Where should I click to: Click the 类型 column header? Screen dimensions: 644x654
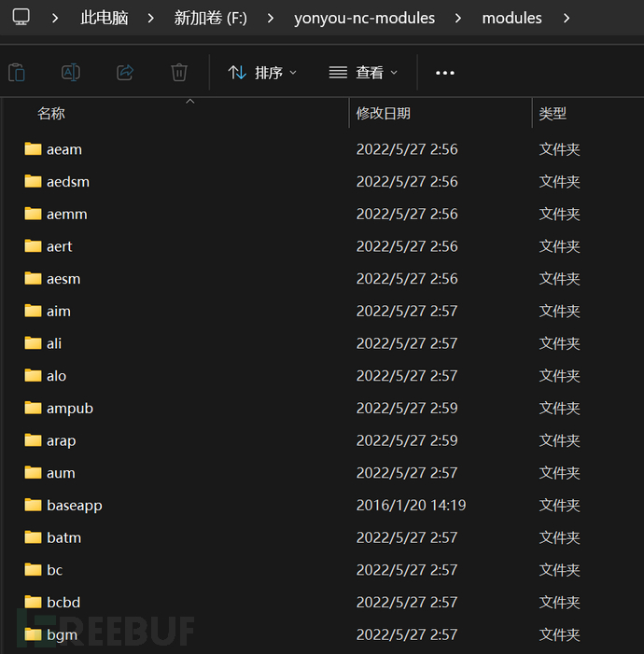point(553,114)
